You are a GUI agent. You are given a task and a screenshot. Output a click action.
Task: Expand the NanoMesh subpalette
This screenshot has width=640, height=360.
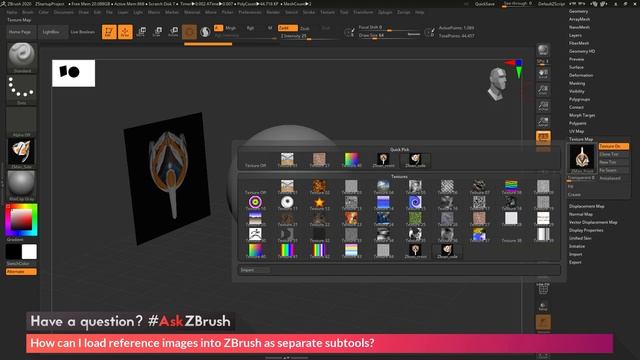(x=580, y=27)
